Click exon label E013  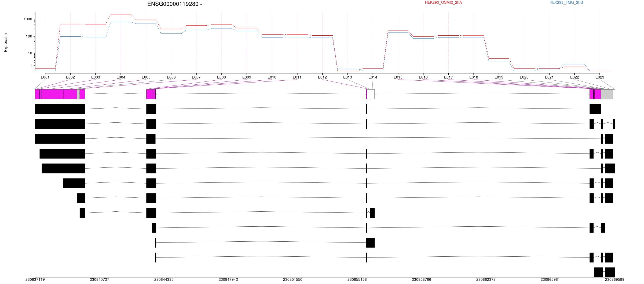[347, 77]
